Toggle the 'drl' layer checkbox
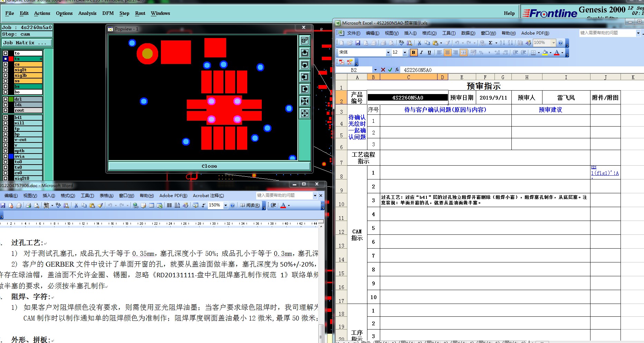The image size is (644, 343). coord(6,99)
